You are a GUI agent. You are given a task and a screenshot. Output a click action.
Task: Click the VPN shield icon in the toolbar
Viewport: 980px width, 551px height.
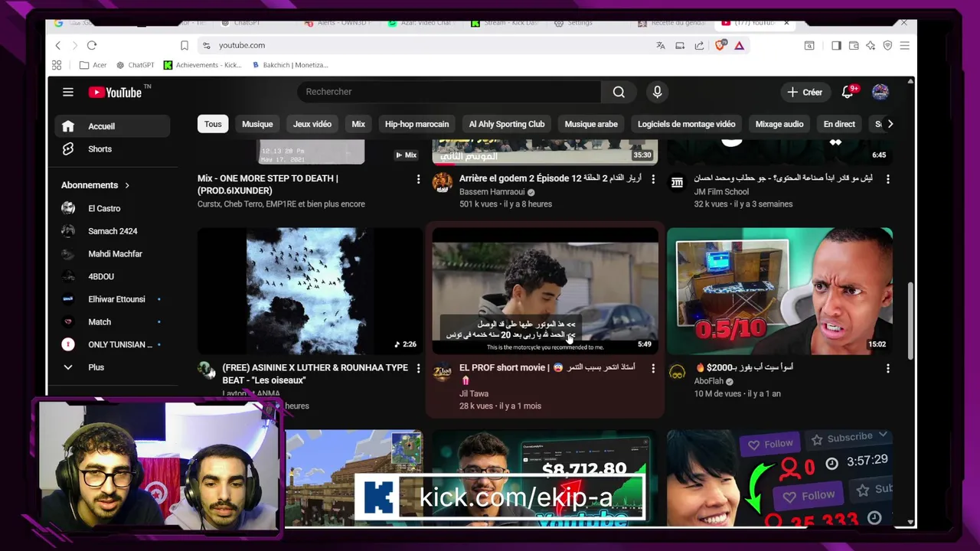(887, 45)
